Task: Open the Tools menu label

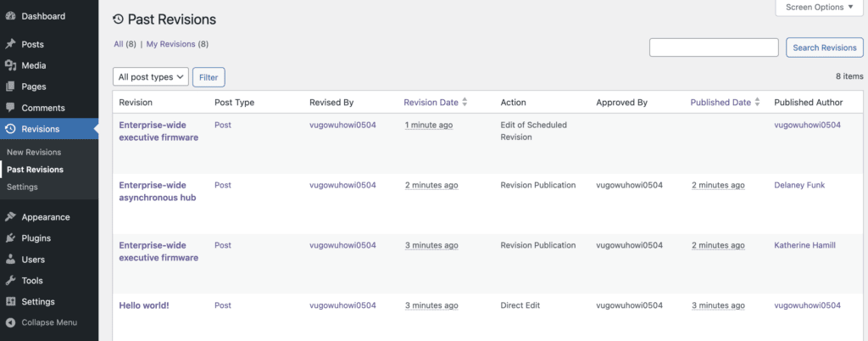Action: [32, 281]
